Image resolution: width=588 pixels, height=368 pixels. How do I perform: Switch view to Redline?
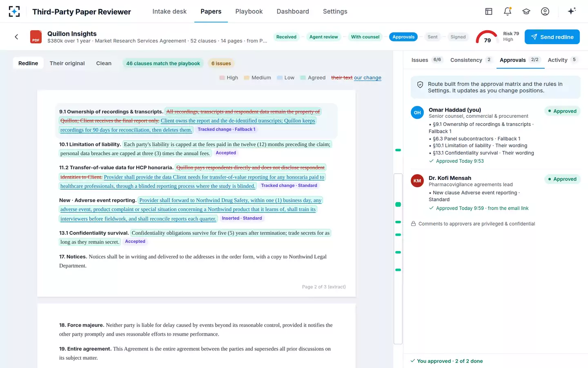(x=28, y=63)
